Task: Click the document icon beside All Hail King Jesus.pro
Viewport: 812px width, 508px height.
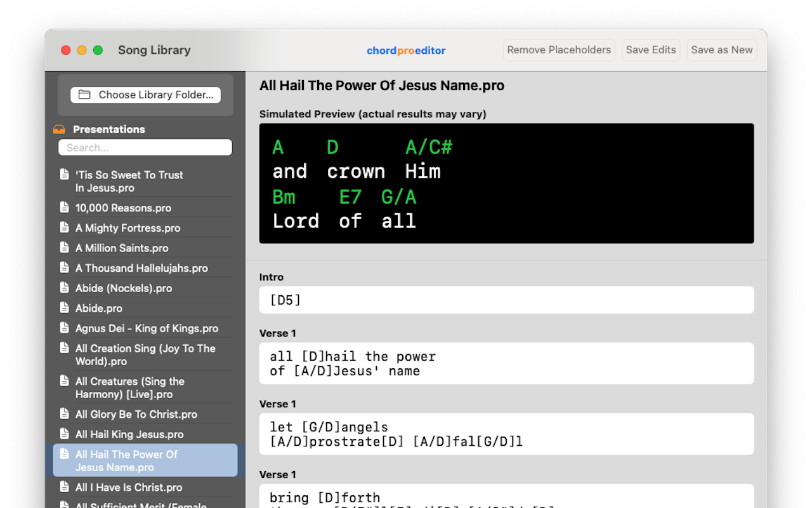Action: pyautogui.click(x=64, y=434)
